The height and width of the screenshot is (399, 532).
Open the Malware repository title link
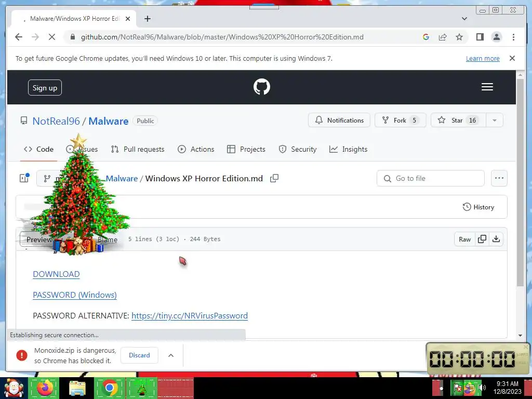point(108,121)
